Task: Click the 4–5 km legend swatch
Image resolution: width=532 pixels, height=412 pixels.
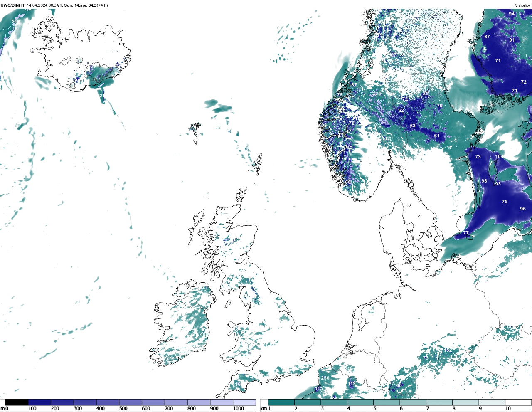Action: [360, 402]
